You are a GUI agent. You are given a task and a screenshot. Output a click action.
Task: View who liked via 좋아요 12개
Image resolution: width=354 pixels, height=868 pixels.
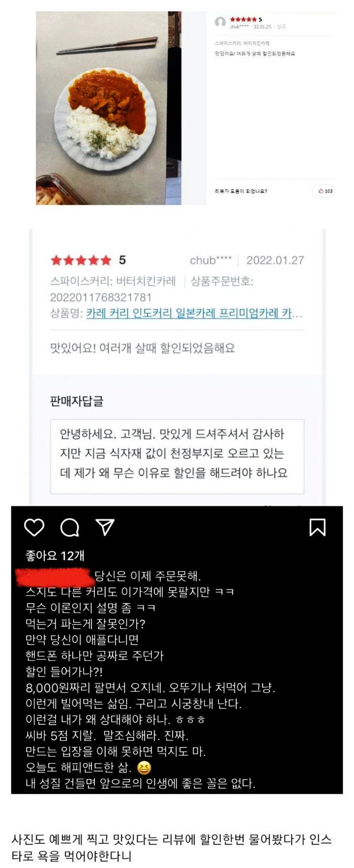[55, 556]
